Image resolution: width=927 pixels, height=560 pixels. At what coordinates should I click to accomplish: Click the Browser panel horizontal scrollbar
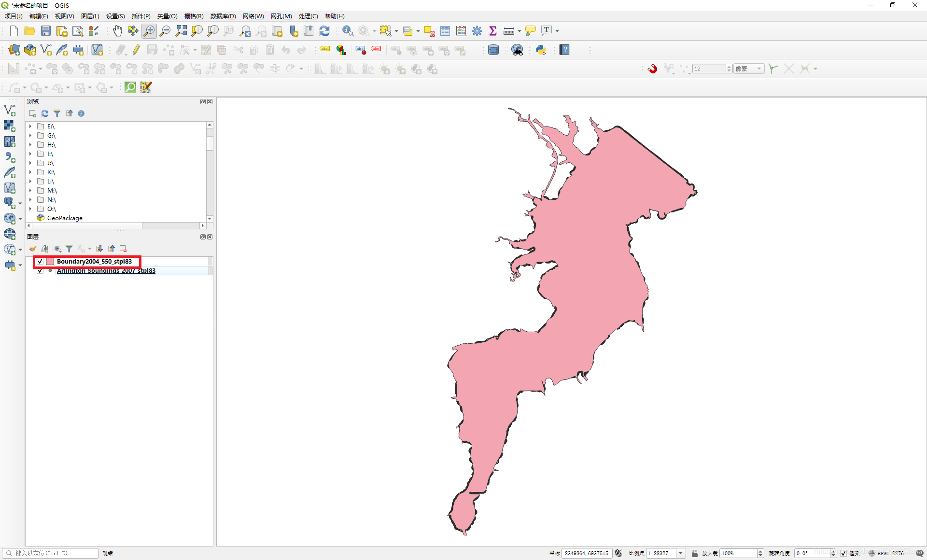[116, 225]
